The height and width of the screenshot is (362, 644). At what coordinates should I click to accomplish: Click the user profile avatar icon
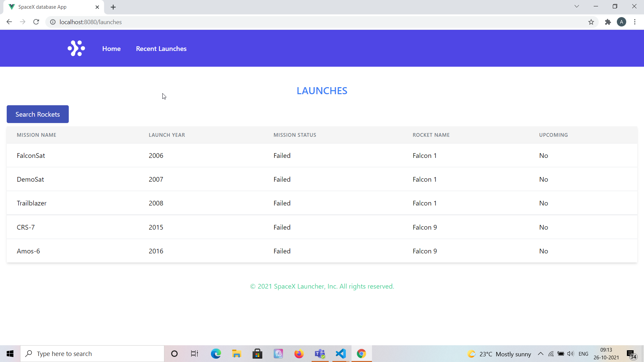[x=621, y=22]
